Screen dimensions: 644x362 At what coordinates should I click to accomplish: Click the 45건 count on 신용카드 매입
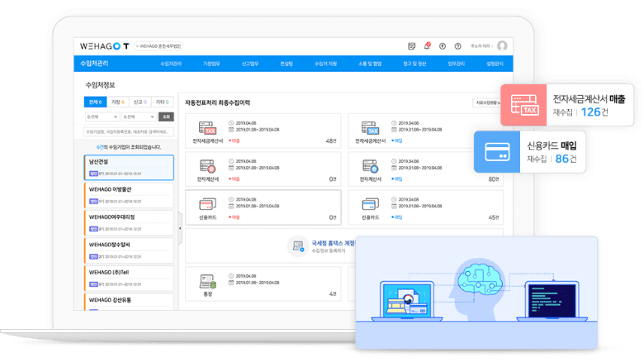tap(494, 217)
